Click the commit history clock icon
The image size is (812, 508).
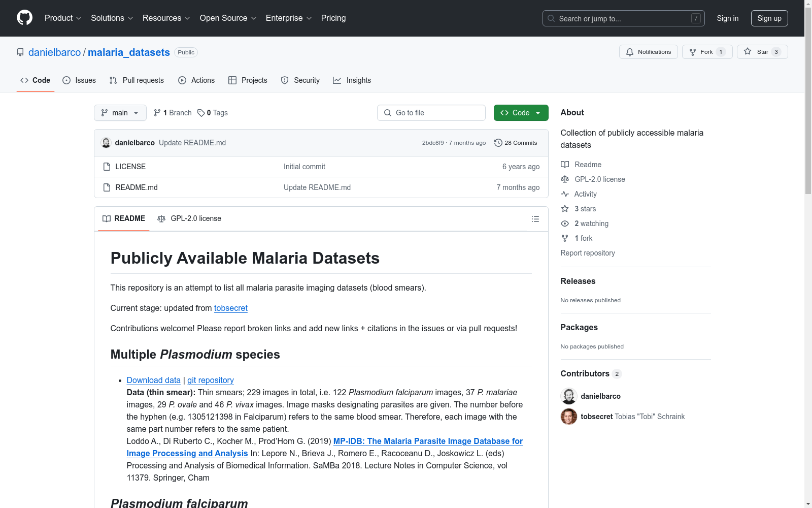pos(498,143)
